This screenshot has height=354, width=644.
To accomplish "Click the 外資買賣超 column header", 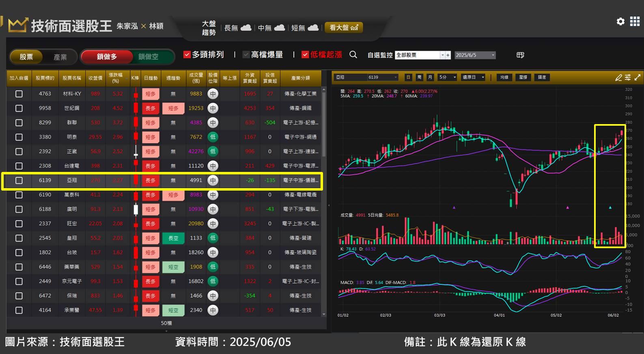I will click(250, 78).
